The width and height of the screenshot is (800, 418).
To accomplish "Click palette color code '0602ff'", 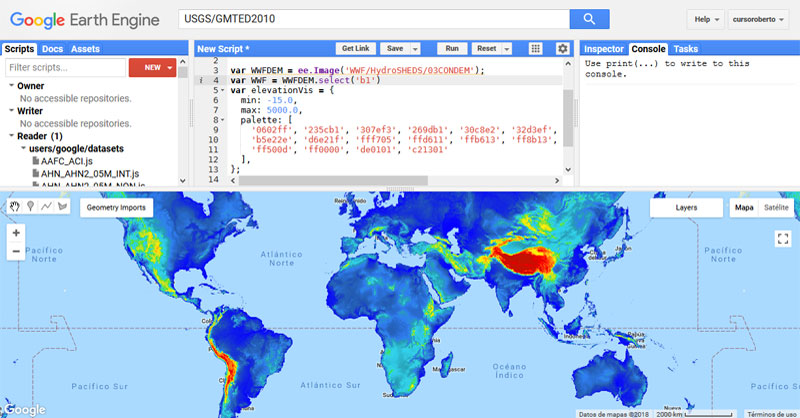I will pyautogui.click(x=272, y=130).
